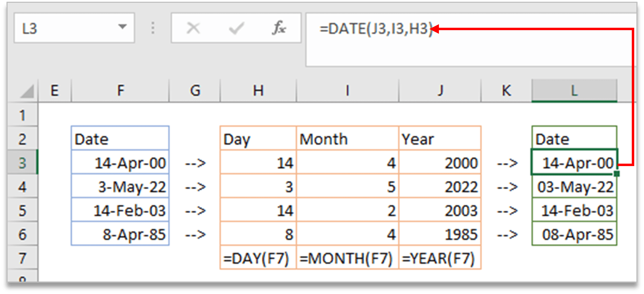Click cell I3 with month 4
Screen dimensions: 644x294
[347, 162]
